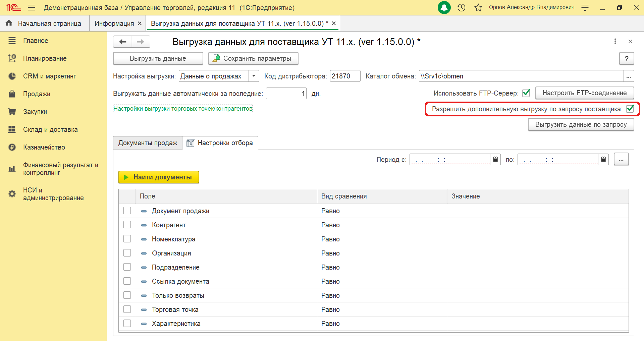Screen dimensions: 644x341
Task: Open the form's three-dot more menu
Action: [615, 41]
